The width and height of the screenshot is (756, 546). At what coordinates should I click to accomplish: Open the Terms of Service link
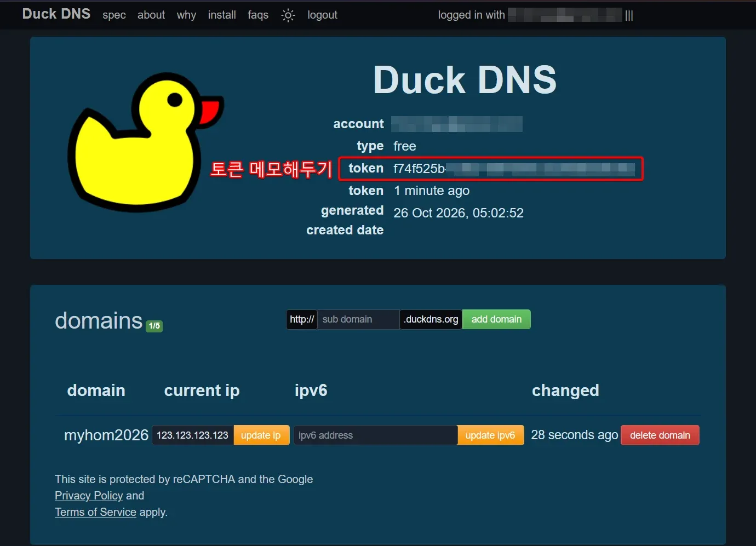(95, 512)
